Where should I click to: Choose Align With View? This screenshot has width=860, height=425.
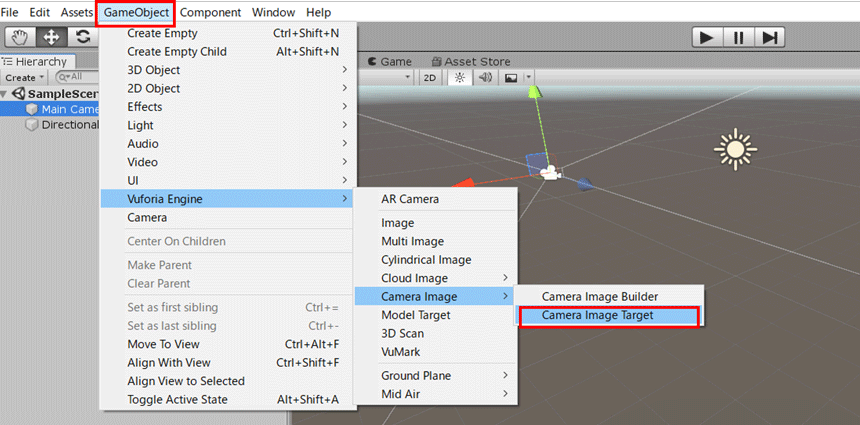[x=229, y=362]
